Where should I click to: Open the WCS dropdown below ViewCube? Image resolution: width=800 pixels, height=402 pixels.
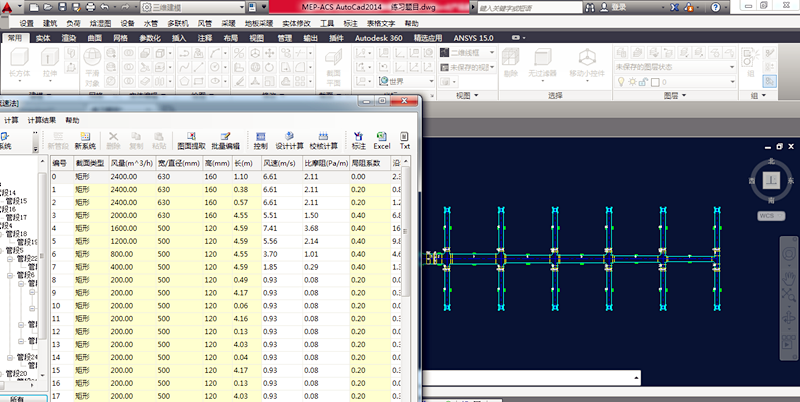pyautogui.click(x=771, y=216)
